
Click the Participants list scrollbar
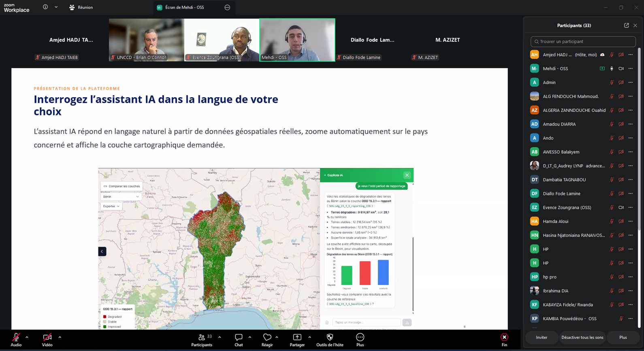tap(640, 140)
